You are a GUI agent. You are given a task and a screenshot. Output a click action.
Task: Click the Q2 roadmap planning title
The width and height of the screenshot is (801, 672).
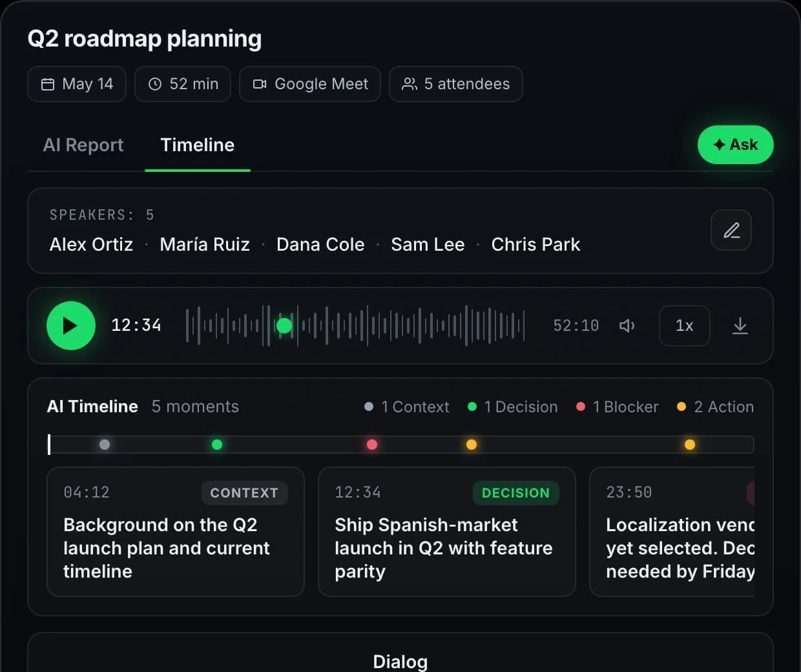[145, 39]
